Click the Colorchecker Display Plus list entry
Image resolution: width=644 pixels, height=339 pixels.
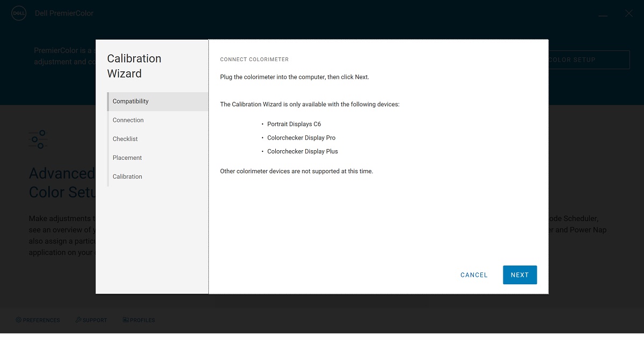[303, 151]
